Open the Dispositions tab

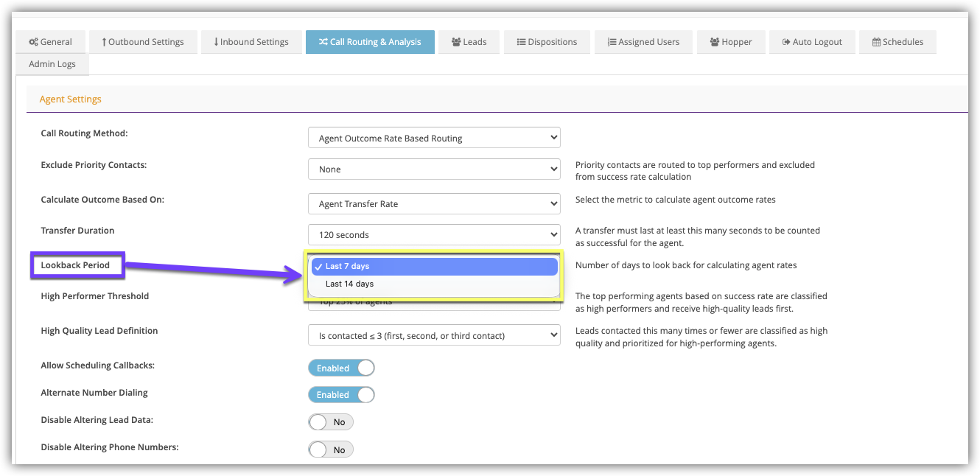coord(547,42)
